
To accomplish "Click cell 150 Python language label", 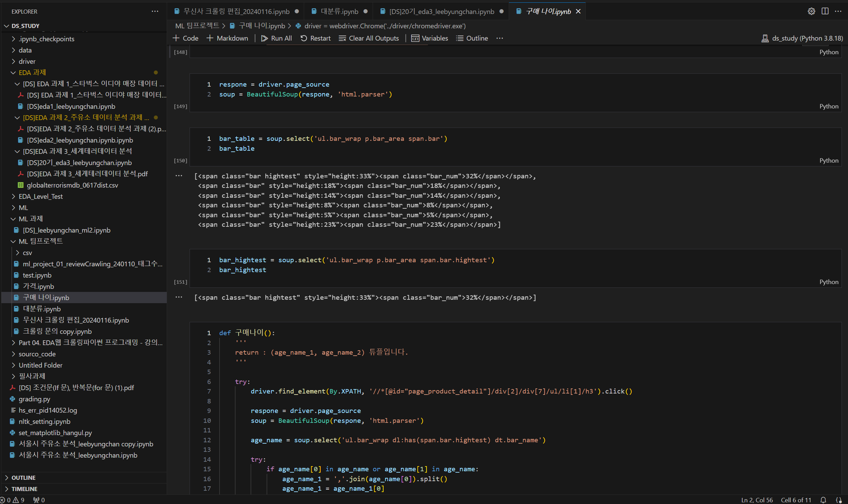I will pos(829,161).
